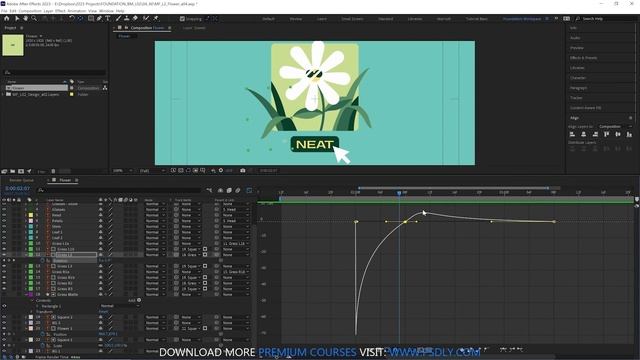Open the Align Layers to Composition dropdown
The width and height of the screenshot is (640, 360).
[615, 127]
